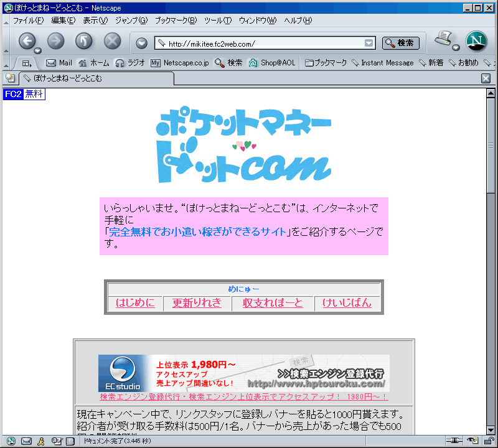Click the Forward arrow button

point(55,41)
